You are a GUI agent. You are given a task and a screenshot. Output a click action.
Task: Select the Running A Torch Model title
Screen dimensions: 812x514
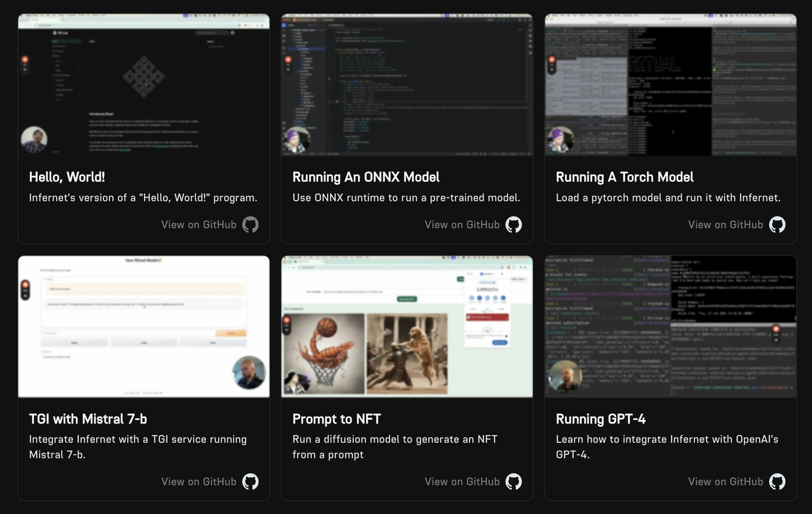(625, 177)
